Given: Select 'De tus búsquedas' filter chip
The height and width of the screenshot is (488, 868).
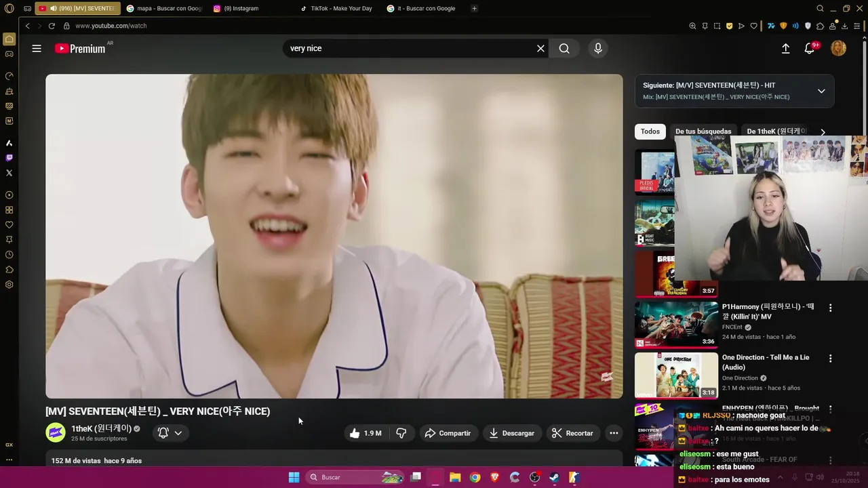Looking at the screenshot, I should click(703, 131).
